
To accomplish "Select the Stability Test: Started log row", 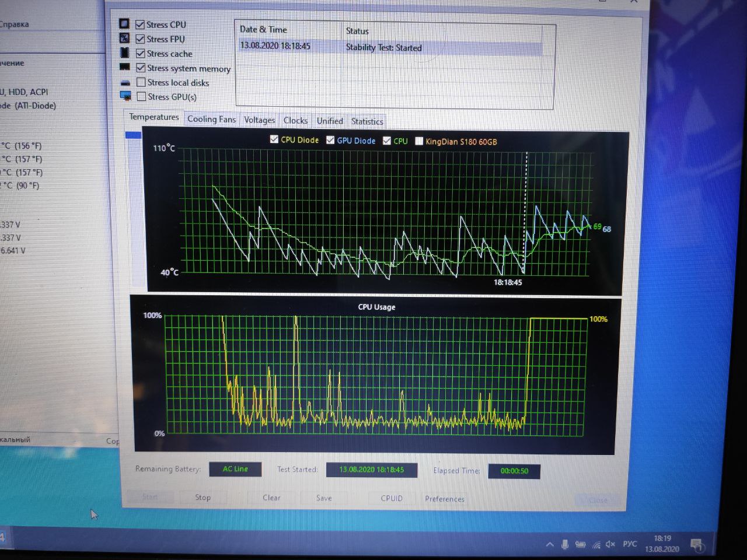I will 390,47.
